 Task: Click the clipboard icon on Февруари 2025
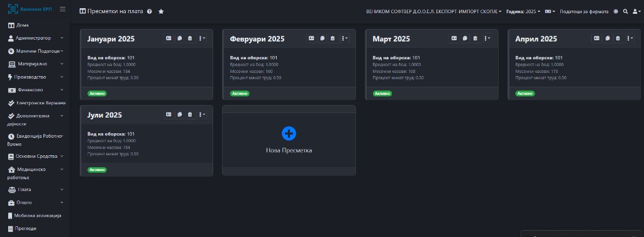point(332,38)
